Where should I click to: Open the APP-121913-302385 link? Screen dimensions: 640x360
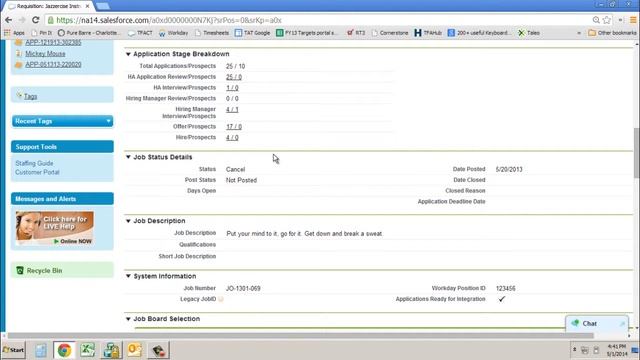[53, 42]
